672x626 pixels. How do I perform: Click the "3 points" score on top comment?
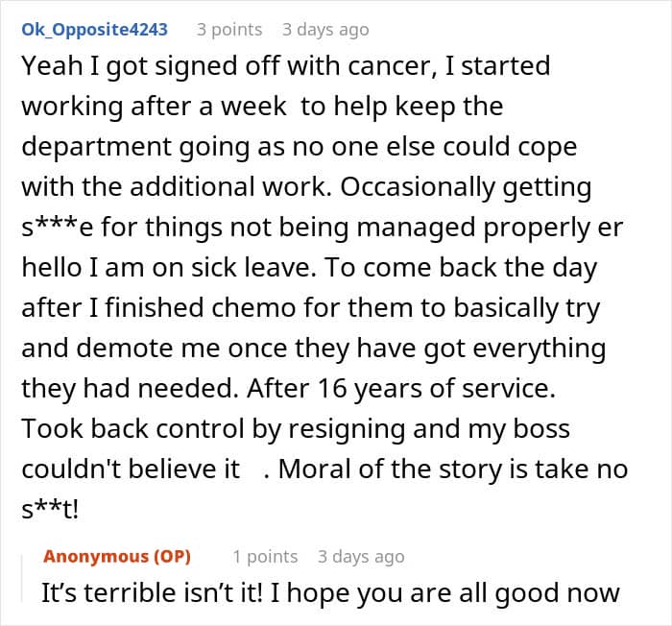click(x=229, y=30)
